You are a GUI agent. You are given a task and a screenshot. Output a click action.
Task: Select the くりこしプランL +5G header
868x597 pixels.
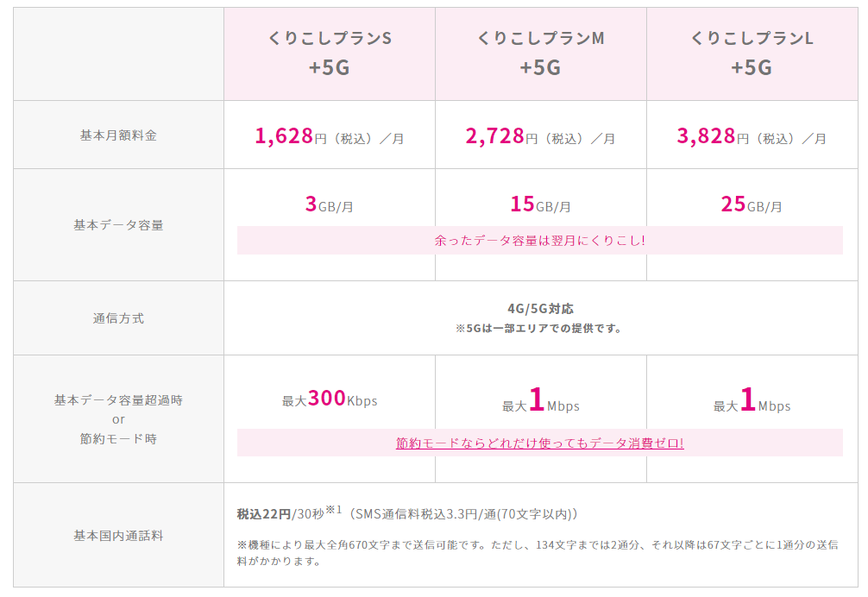[752, 53]
